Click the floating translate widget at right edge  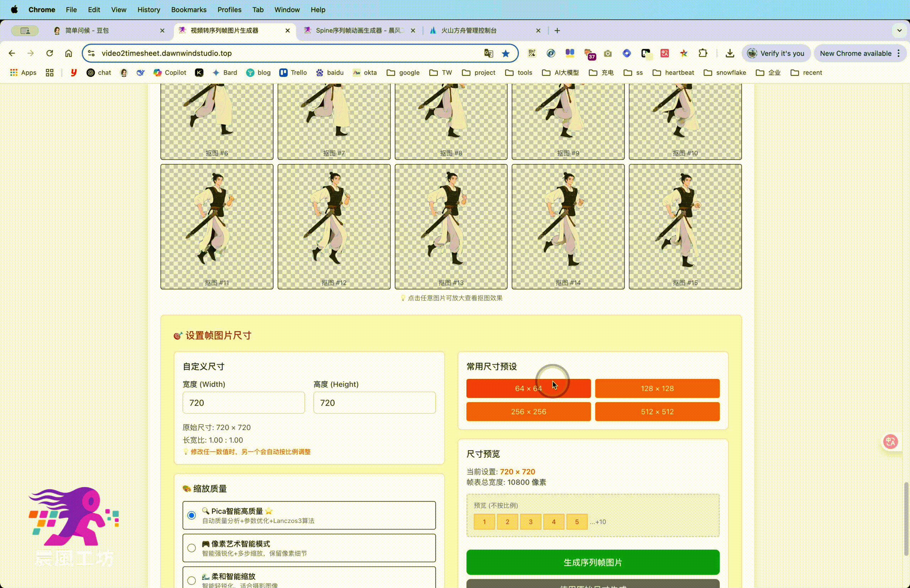click(891, 442)
